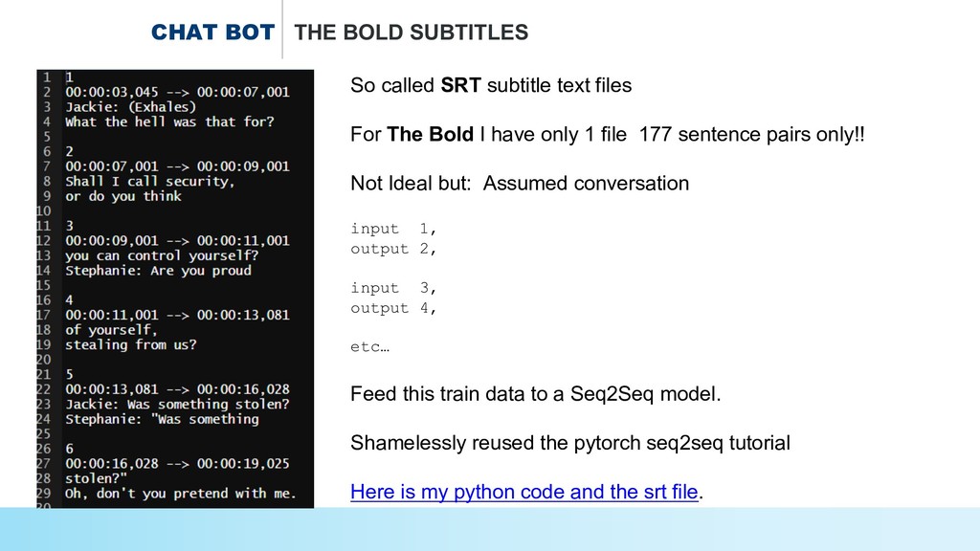The width and height of the screenshot is (980, 551).
Task: Click the 'Not Ideal but: Assumed conversation' line
Action: tap(520, 184)
